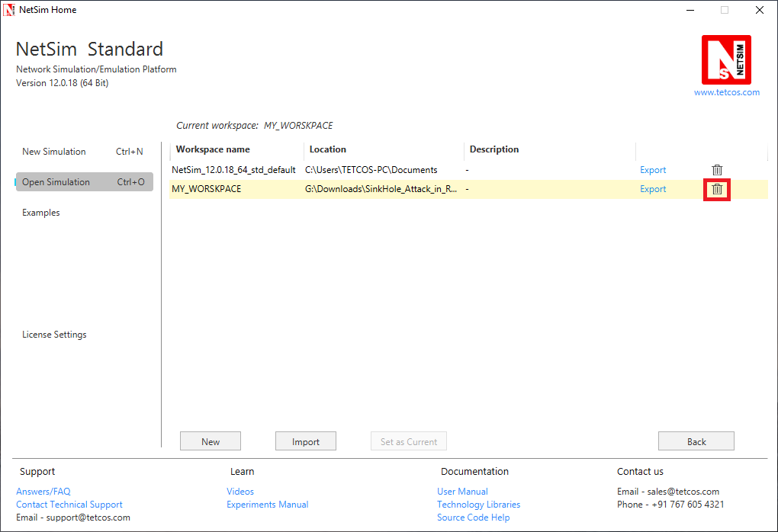Click the disabled Set as Current button
The image size is (778, 532).
coord(408,441)
